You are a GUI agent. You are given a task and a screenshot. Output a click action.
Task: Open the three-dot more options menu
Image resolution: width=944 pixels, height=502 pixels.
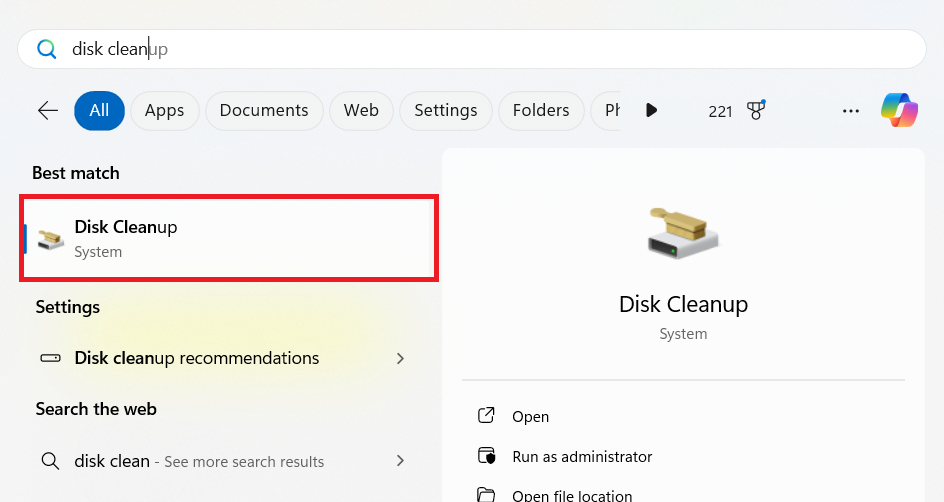(x=851, y=111)
